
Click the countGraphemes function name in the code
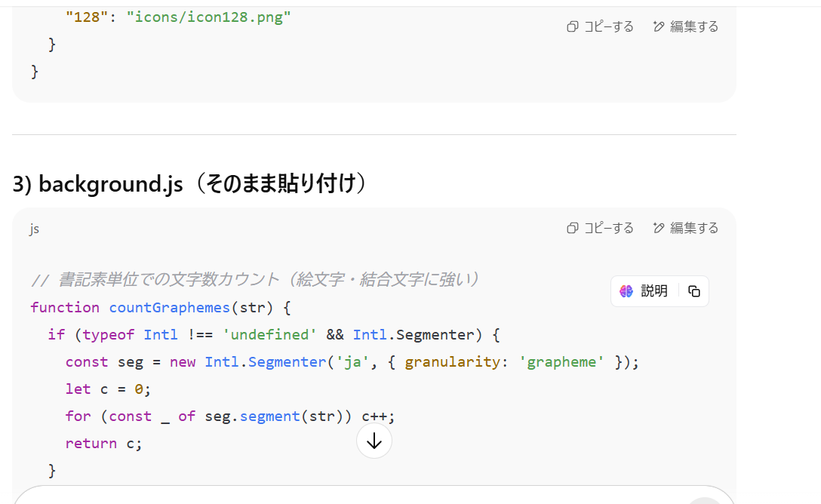point(169,307)
